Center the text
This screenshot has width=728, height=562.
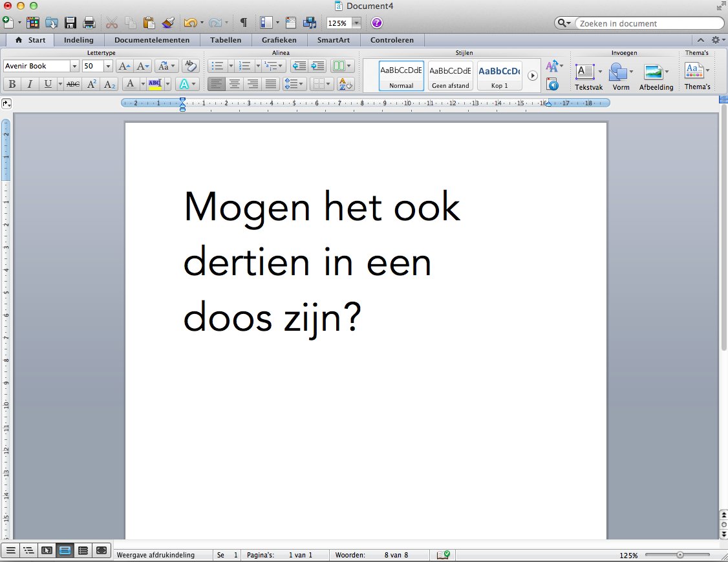[235, 84]
